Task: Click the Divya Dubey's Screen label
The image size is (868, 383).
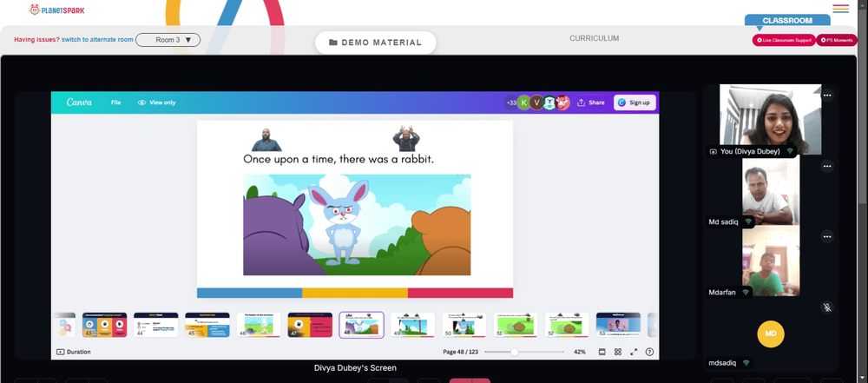Action: click(355, 368)
